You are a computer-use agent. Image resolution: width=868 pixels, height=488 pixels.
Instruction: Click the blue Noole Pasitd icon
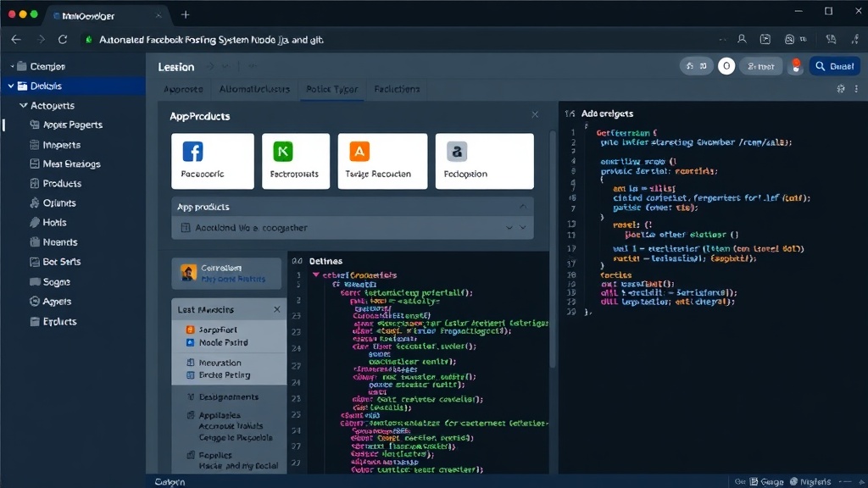point(190,342)
